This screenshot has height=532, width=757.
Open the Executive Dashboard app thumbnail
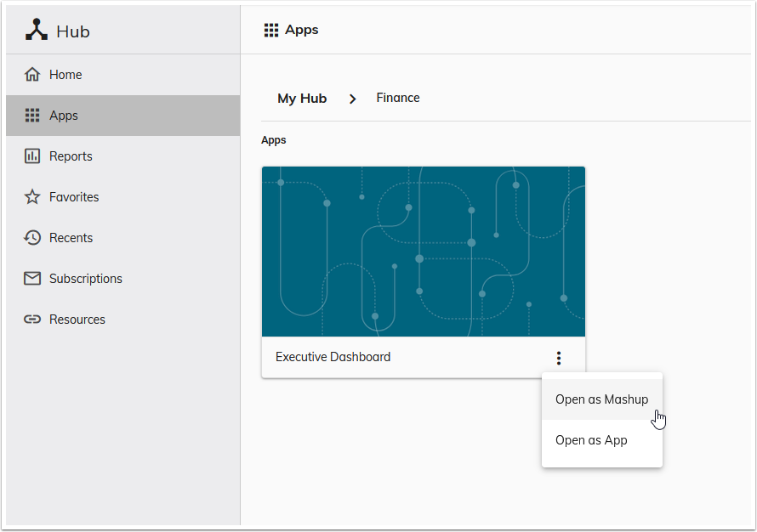[423, 252]
